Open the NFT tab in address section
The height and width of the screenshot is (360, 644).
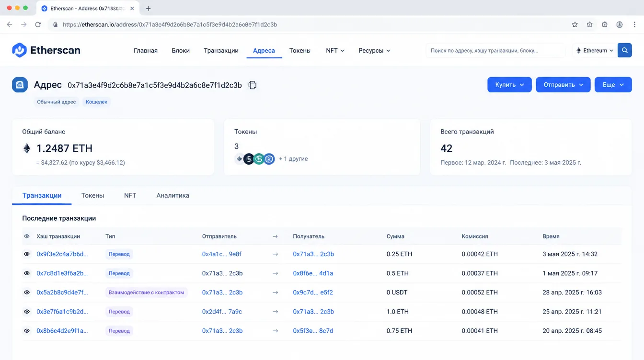click(130, 195)
